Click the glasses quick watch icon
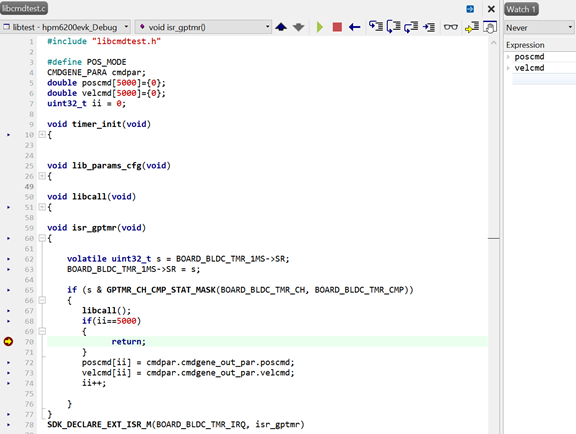 [x=450, y=27]
